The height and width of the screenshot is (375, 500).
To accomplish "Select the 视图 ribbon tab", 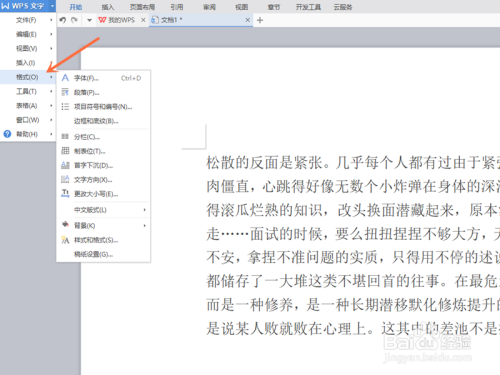I will pos(242,7).
